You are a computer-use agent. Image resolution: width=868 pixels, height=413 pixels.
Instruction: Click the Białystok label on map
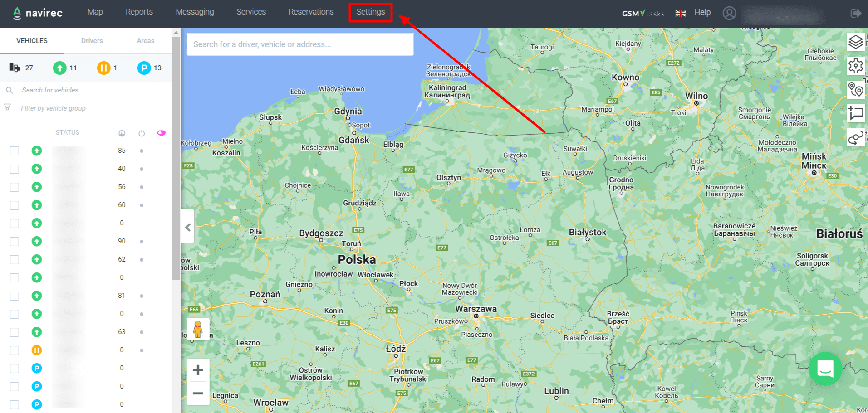pos(588,232)
